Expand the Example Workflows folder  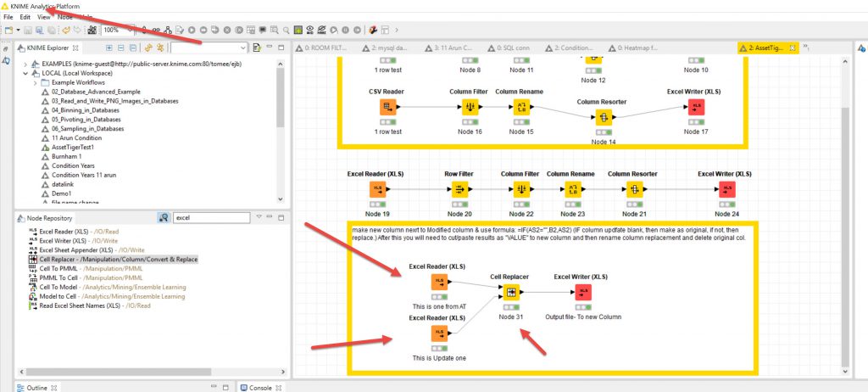[34, 81]
